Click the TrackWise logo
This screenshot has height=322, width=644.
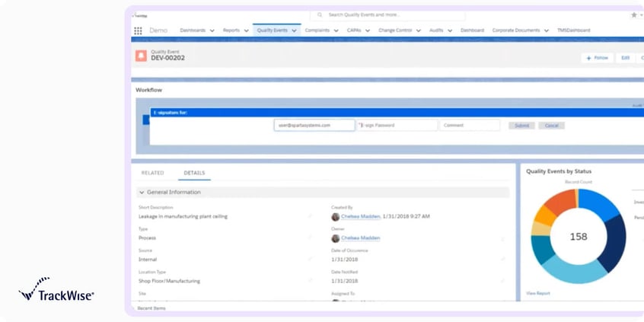[56, 289]
